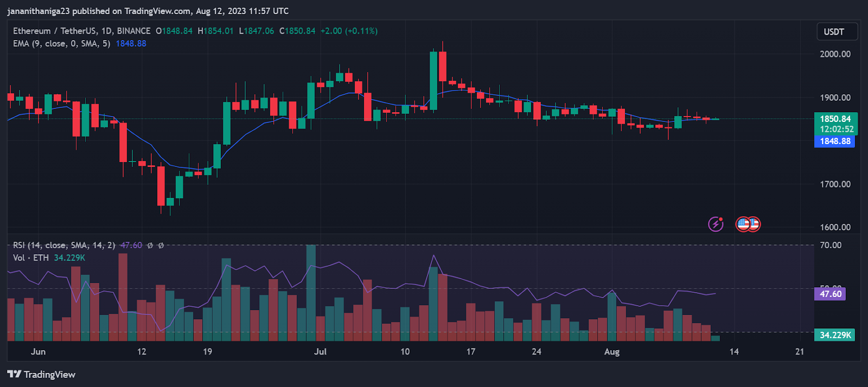This screenshot has height=387, width=868.
Task: Click the Jun date axis label
Action: (38, 351)
